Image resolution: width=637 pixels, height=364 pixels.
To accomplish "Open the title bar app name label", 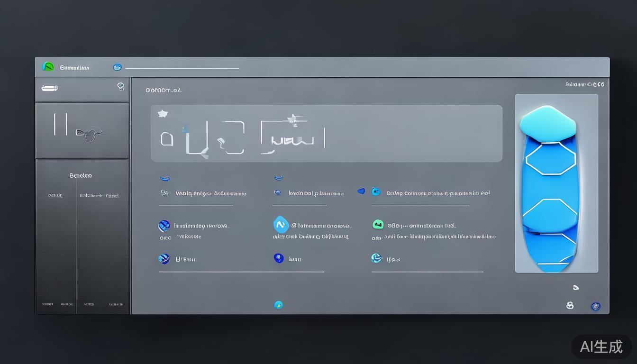I will point(74,68).
